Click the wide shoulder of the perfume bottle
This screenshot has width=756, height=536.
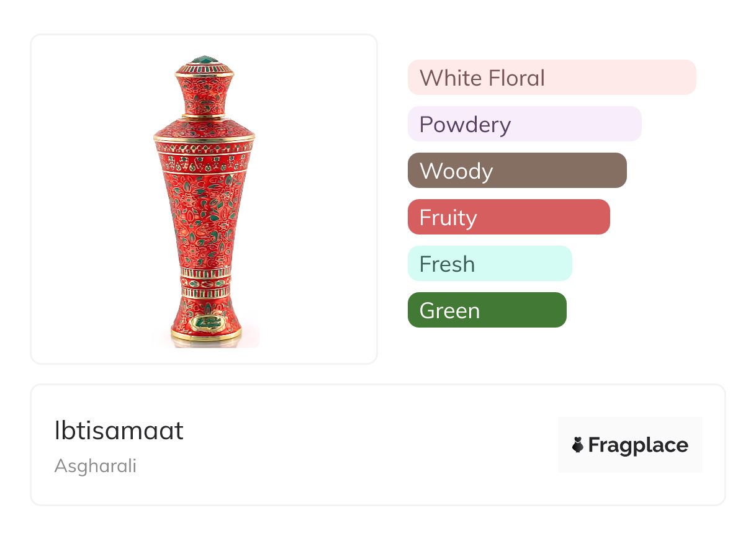(x=204, y=129)
